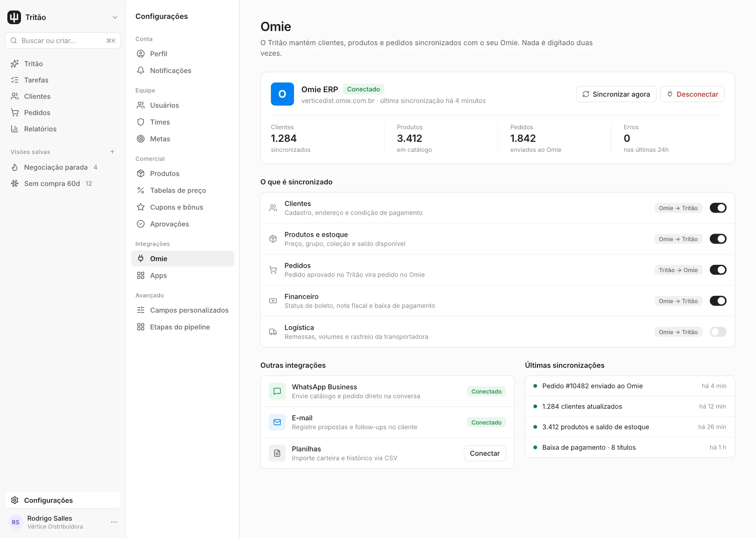Click the Buscar ou criar search field
756x538 pixels.
(x=63, y=41)
